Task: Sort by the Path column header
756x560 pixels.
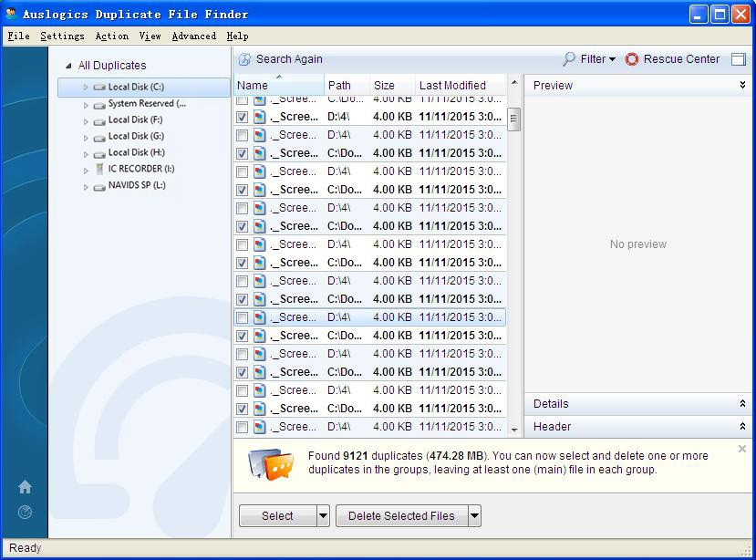Action: pos(347,86)
